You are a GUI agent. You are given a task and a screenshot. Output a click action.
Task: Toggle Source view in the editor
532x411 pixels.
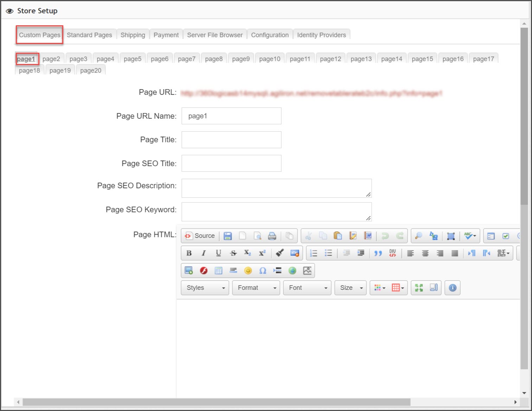200,236
